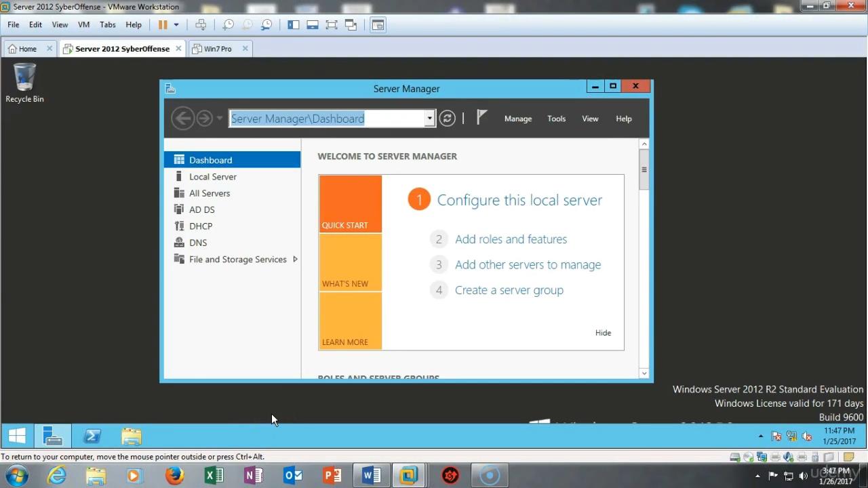The height and width of the screenshot is (488, 868).
Task: Open the host Windows 7 Start orb
Action: point(16,476)
